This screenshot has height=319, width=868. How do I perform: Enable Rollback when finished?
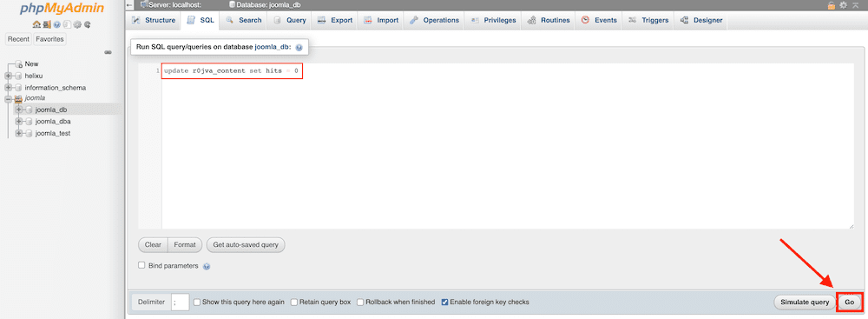click(x=360, y=302)
